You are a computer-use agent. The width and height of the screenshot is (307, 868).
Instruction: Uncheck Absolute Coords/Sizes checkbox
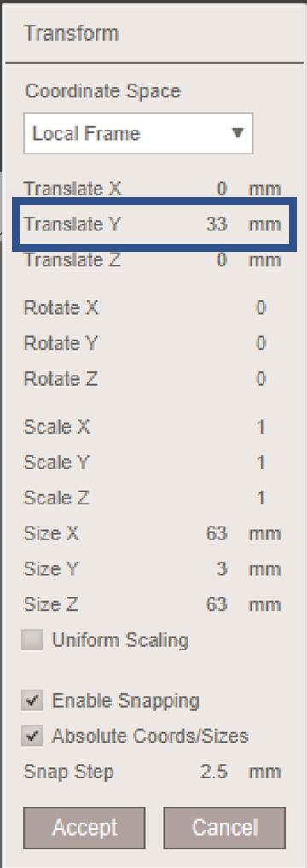(32, 737)
